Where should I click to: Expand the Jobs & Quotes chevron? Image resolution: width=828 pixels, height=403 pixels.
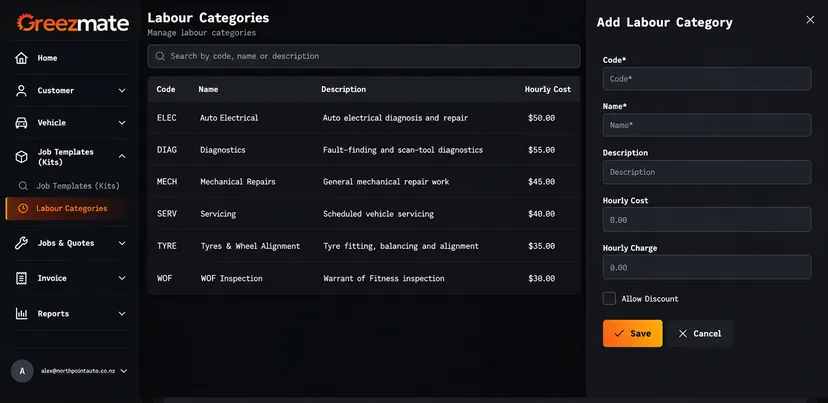[x=122, y=243]
